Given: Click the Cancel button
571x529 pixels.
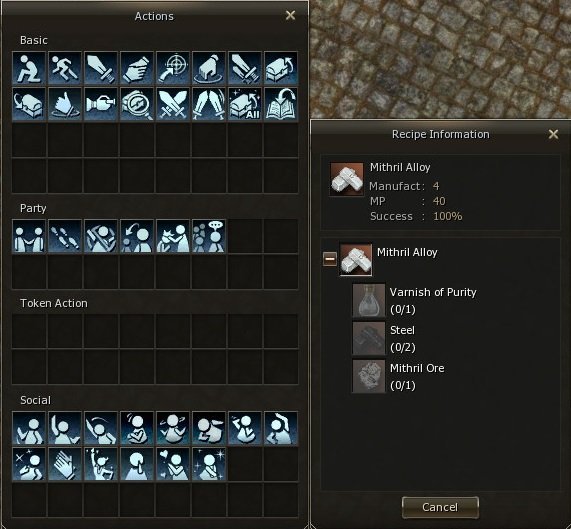Looking at the screenshot, I should coord(440,507).
